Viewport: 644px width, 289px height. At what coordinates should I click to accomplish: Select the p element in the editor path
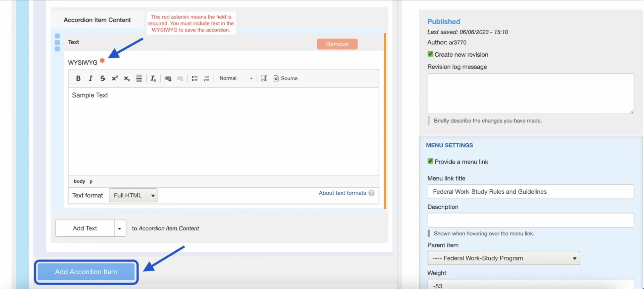pos(91,181)
